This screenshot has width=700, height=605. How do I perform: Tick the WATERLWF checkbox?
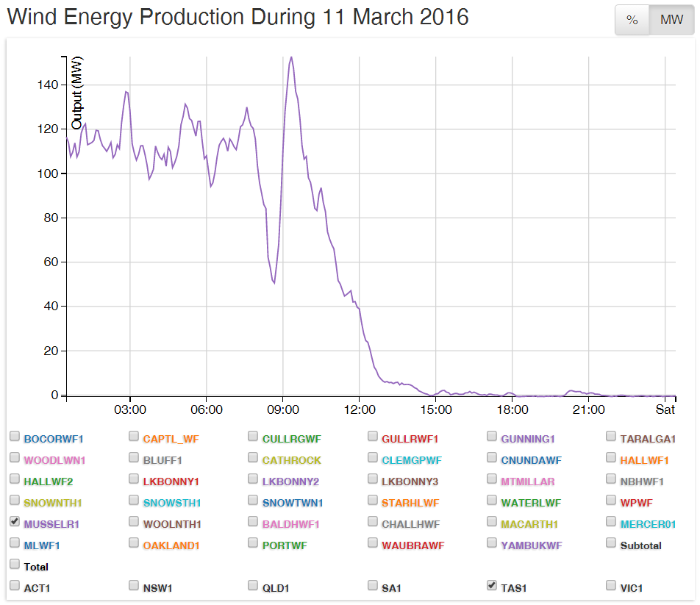click(491, 500)
